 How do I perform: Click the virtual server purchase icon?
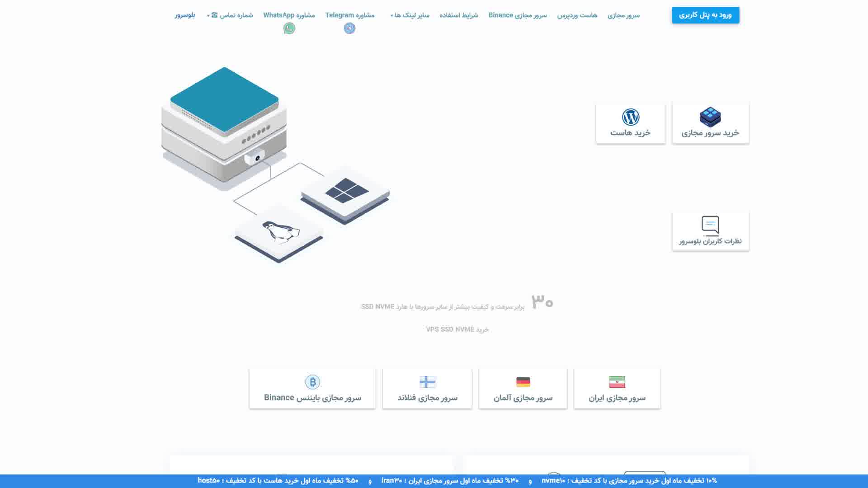pyautogui.click(x=710, y=117)
